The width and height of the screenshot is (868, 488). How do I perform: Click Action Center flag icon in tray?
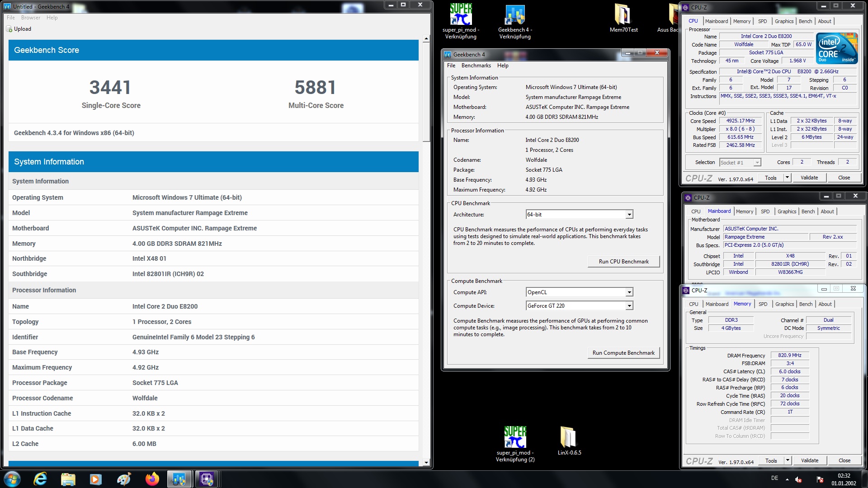(x=820, y=479)
